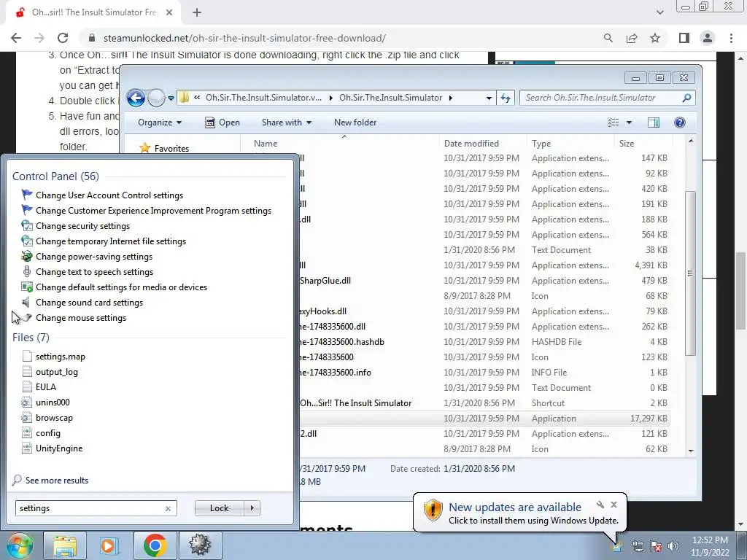Screen dimensions: 747x560
Task: Click New folder in Explorer
Action: tap(355, 122)
